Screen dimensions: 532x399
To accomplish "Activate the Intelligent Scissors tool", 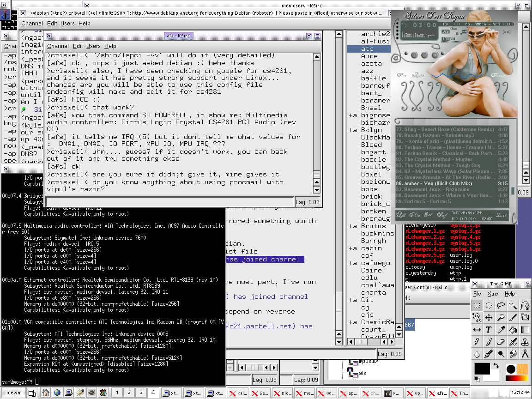I will [x=477, y=318].
